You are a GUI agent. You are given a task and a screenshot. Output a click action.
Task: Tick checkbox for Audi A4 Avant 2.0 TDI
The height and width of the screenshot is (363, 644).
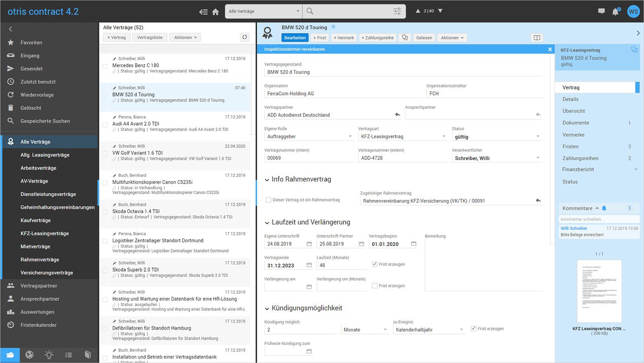[x=105, y=124]
